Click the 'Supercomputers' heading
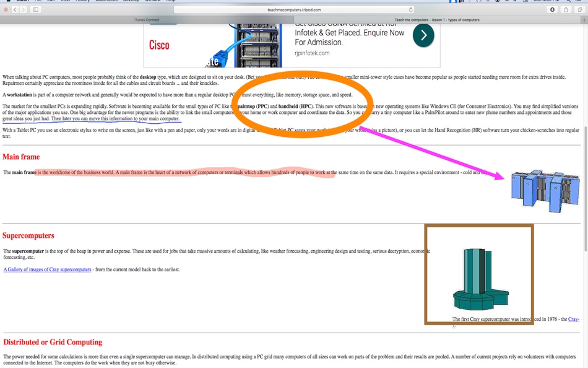 click(28, 236)
